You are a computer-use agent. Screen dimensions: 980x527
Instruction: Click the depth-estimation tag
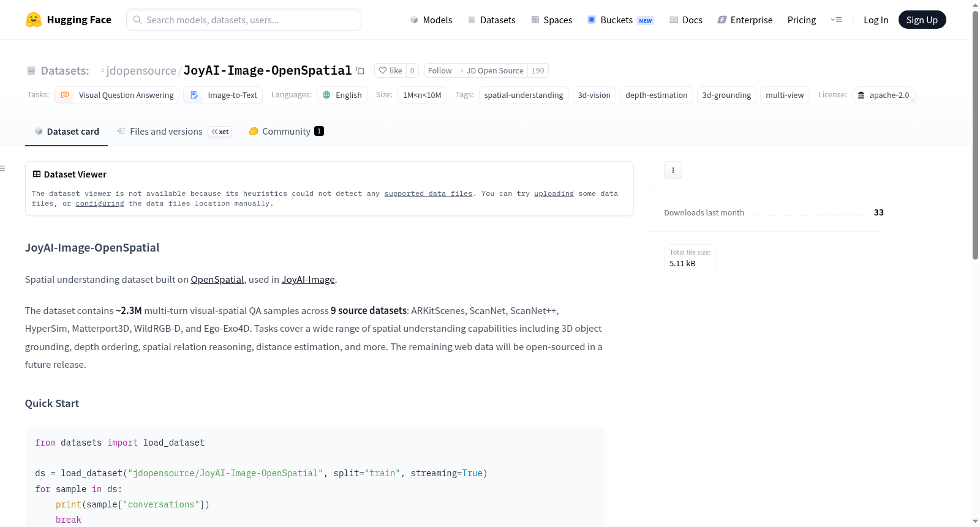657,95
